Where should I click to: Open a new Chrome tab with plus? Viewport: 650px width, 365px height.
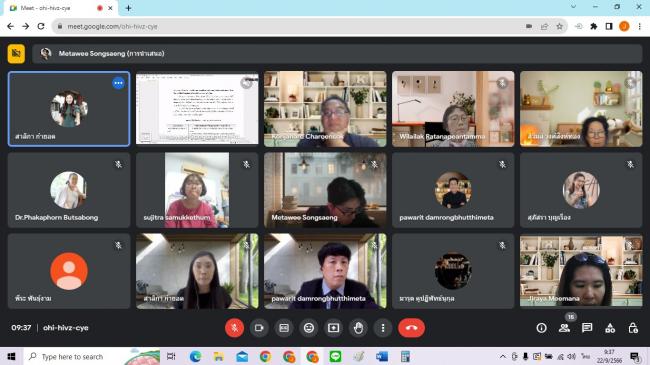[x=128, y=8]
